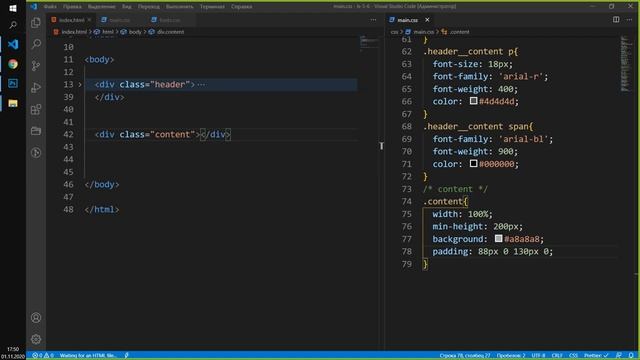Open the folder-shaped project manager icon in activity bar
The image size is (640, 360).
pyautogui.click(x=36, y=131)
